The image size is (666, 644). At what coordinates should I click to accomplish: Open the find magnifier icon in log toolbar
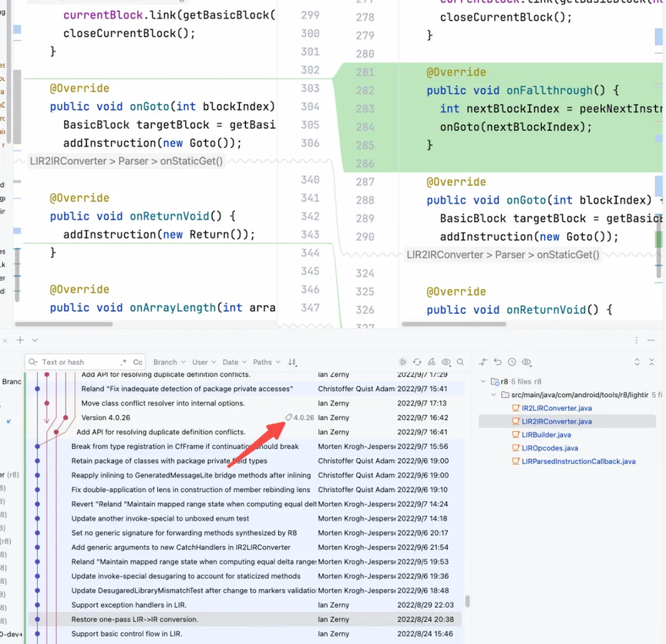(460, 362)
